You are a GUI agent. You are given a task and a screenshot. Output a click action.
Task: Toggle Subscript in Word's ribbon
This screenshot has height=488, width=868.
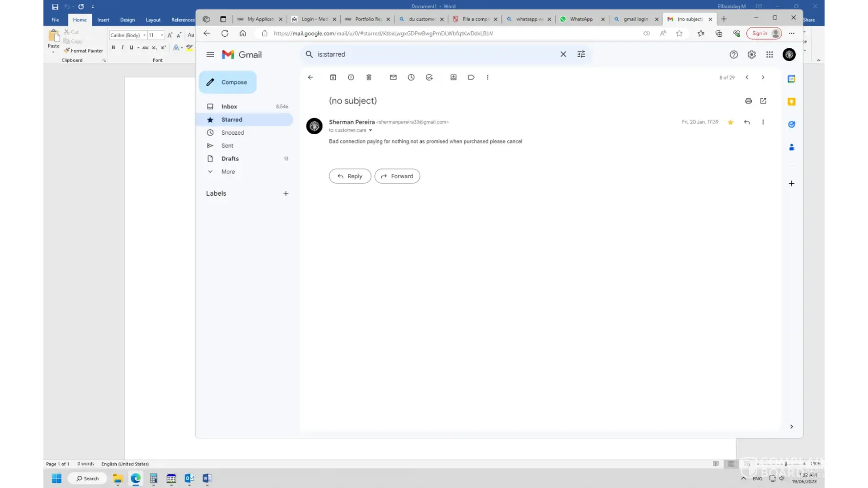point(154,48)
